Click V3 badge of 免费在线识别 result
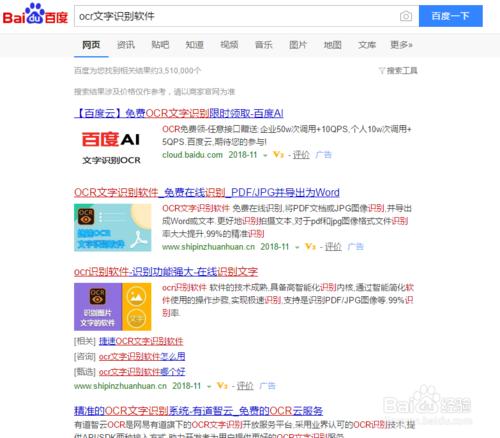This screenshot has width=500, height=438. click(x=310, y=247)
